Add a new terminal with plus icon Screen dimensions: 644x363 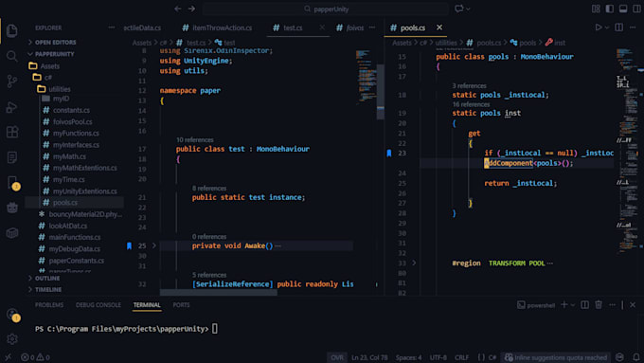click(563, 304)
